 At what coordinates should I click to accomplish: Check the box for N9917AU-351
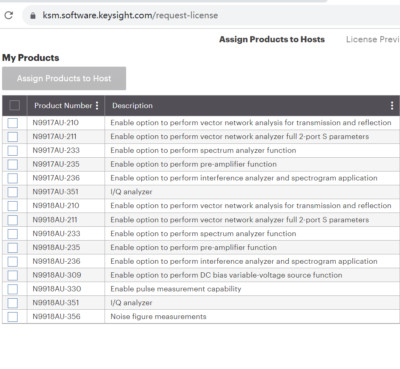[x=13, y=192]
